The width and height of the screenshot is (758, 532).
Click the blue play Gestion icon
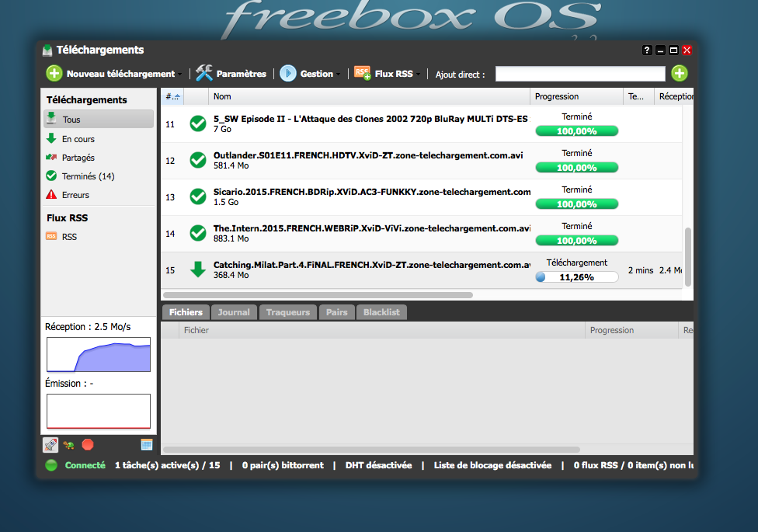coord(288,74)
